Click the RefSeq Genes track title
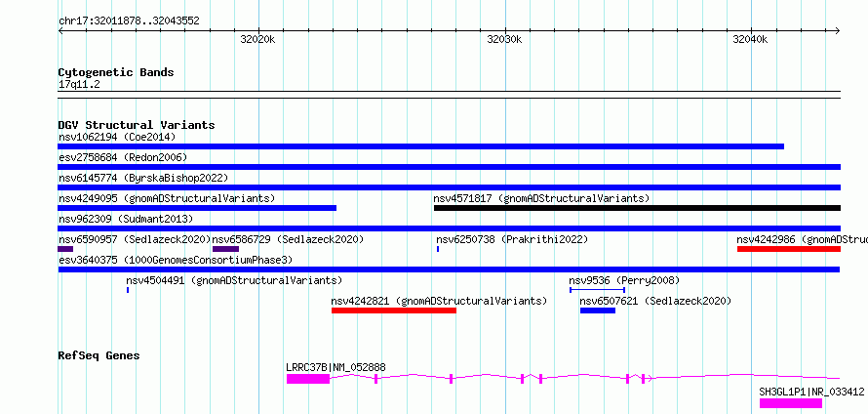Viewport: 868px width, 414px height. pos(99,355)
